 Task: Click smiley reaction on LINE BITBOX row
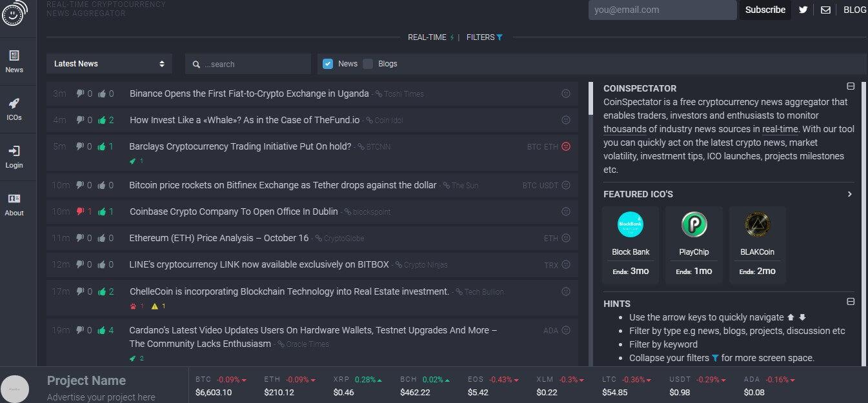[566, 264]
